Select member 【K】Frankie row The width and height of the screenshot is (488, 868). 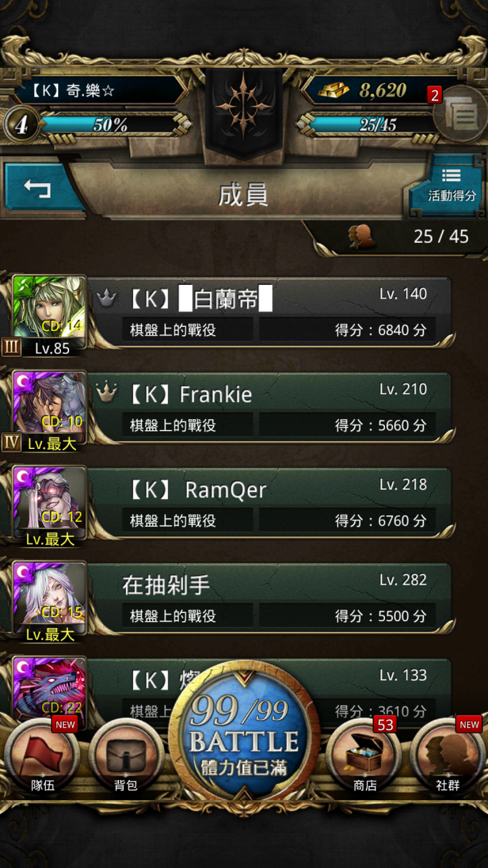269,408
